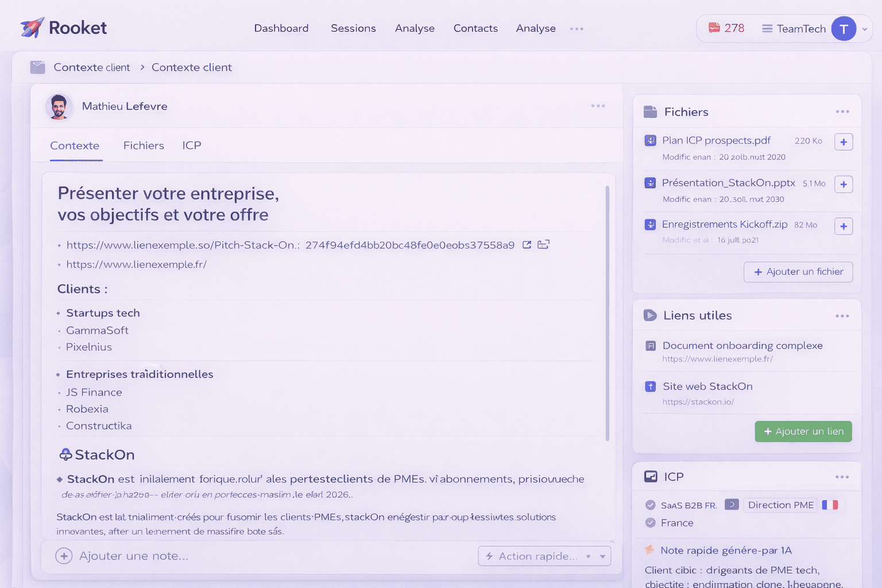
Task: Switch to the ICP tab
Action: click(191, 145)
